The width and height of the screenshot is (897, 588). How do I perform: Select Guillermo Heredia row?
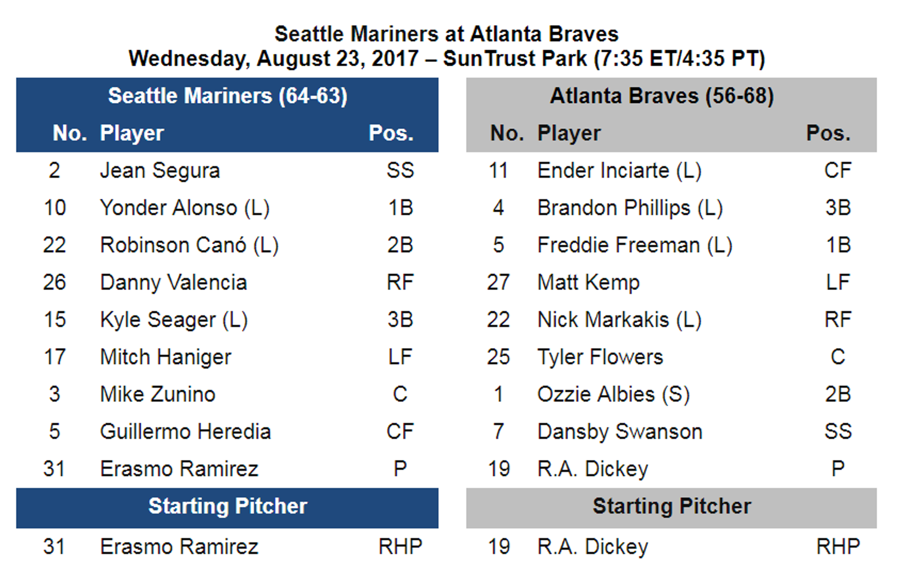(x=227, y=432)
